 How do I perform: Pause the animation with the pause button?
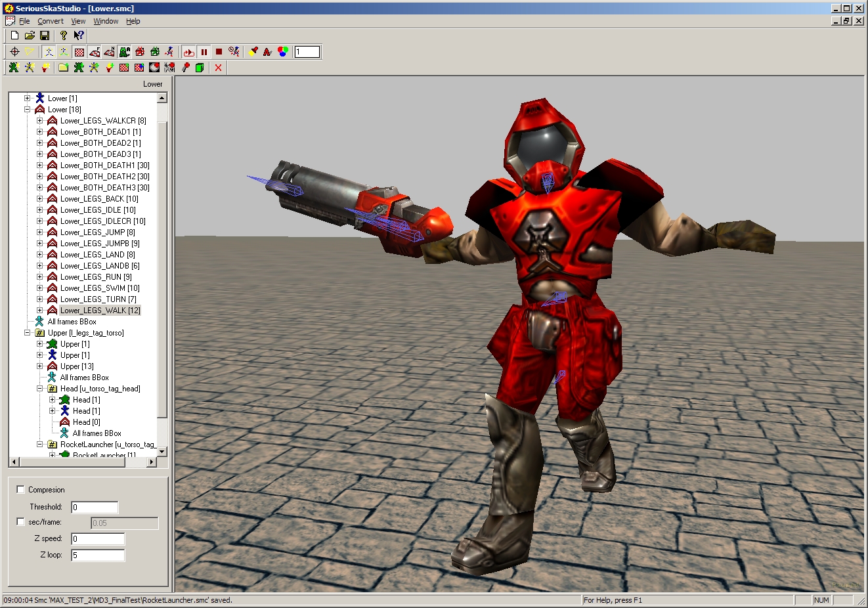pyautogui.click(x=204, y=52)
